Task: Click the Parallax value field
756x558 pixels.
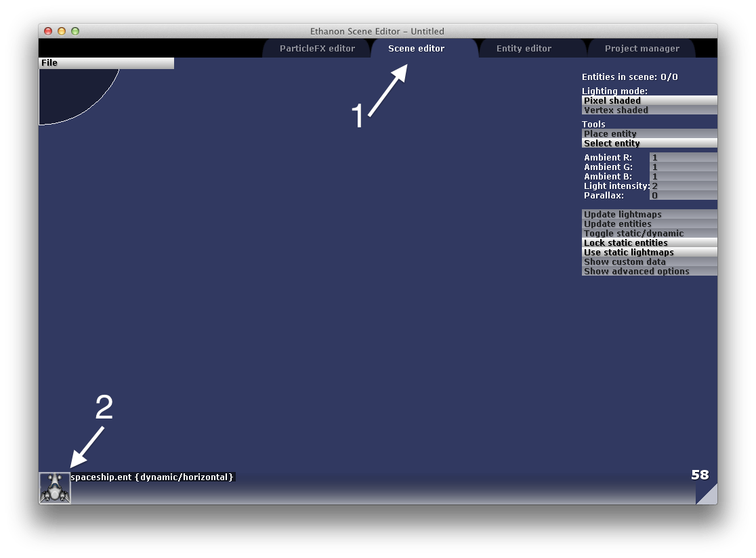Action: [682, 195]
